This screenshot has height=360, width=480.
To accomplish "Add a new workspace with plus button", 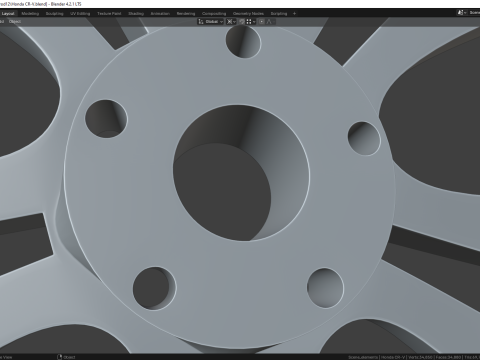I will pos(294,14).
